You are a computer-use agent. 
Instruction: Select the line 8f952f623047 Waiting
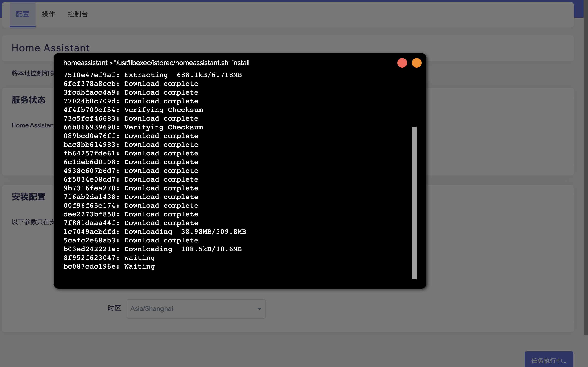pyautogui.click(x=109, y=258)
